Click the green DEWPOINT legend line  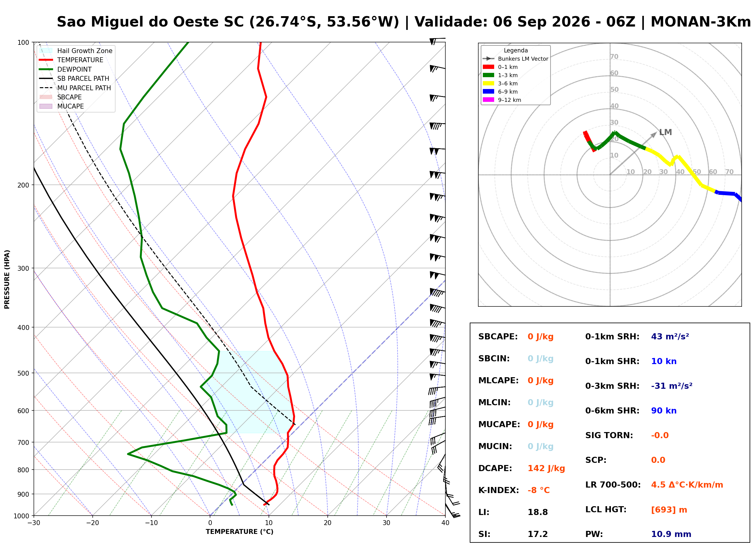(x=46, y=69)
